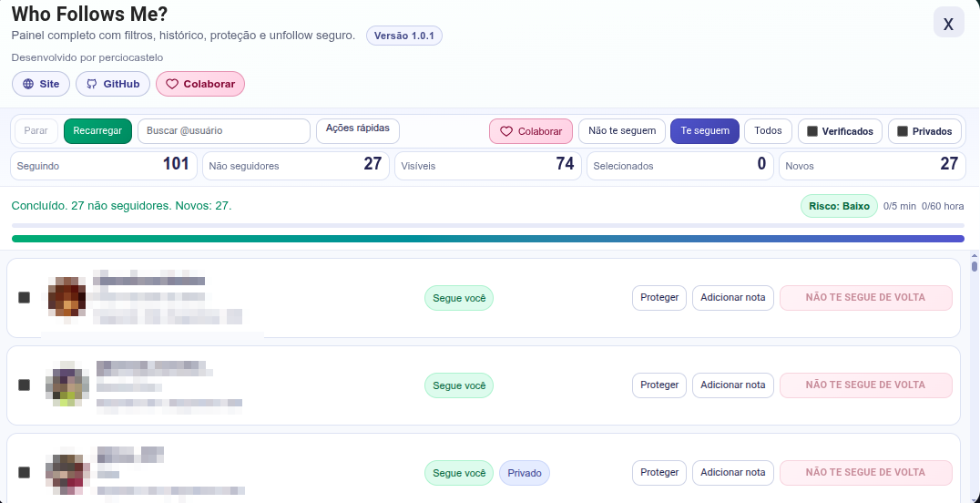Click the globe icon on Site button

(x=28, y=84)
